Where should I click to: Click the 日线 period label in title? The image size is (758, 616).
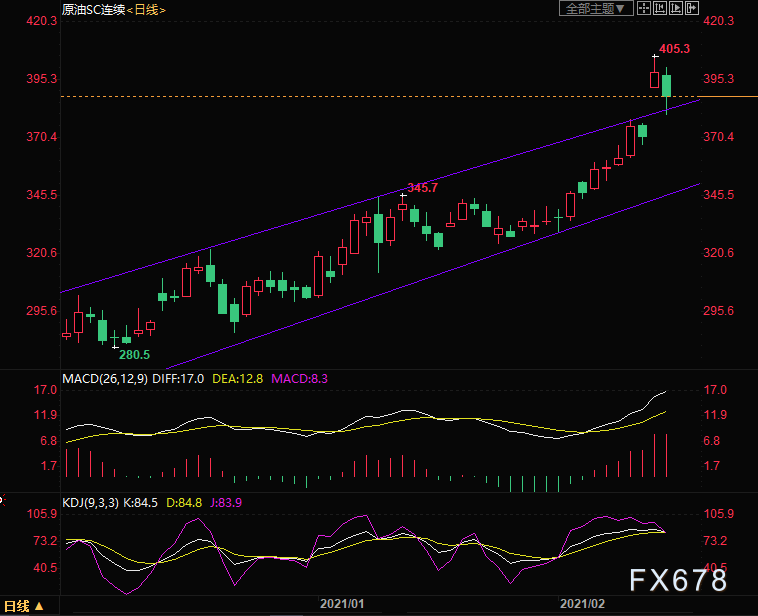click(x=146, y=10)
